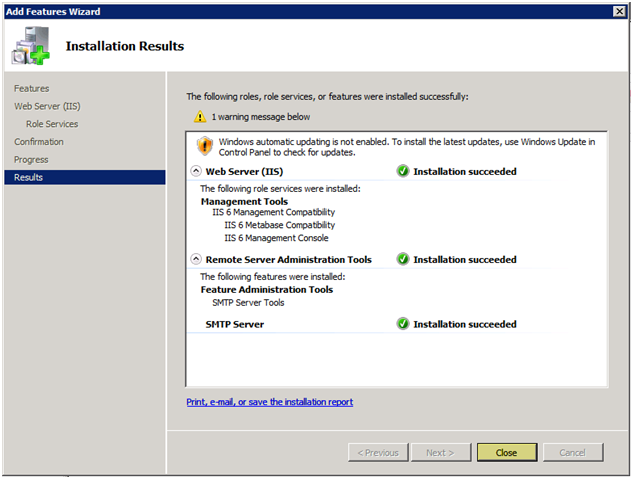Click the Cancel button
Viewport: 633px width, 479px height.
pos(573,452)
